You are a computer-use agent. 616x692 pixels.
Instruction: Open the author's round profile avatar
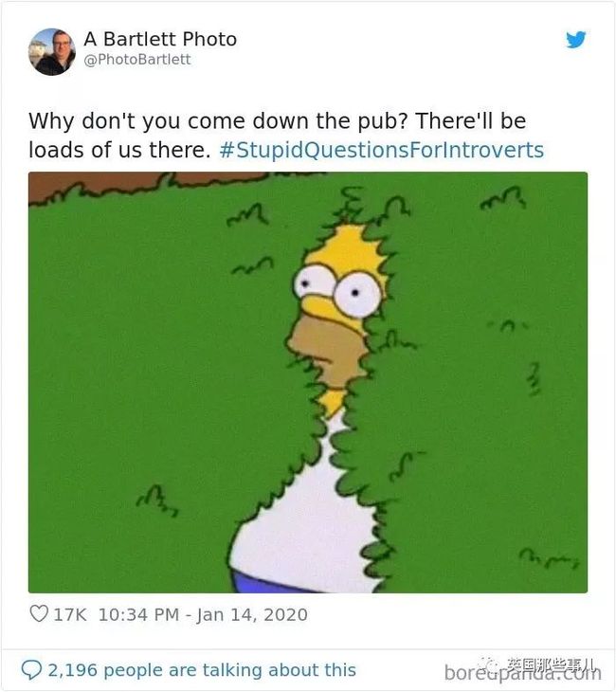(52, 51)
